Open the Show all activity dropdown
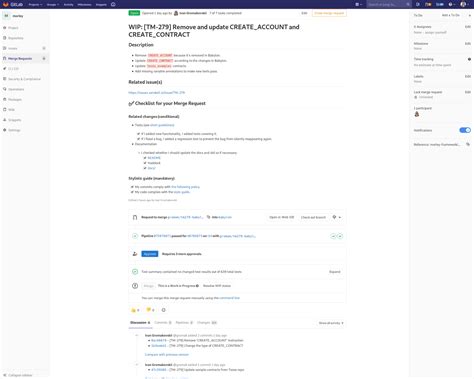This screenshot has height=379, width=474. click(x=331, y=323)
